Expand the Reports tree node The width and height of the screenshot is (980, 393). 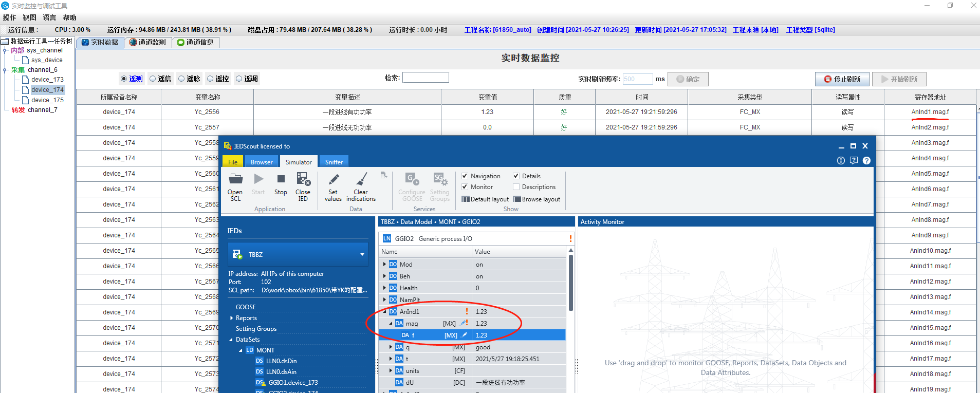pyautogui.click(x=231, y=318)
